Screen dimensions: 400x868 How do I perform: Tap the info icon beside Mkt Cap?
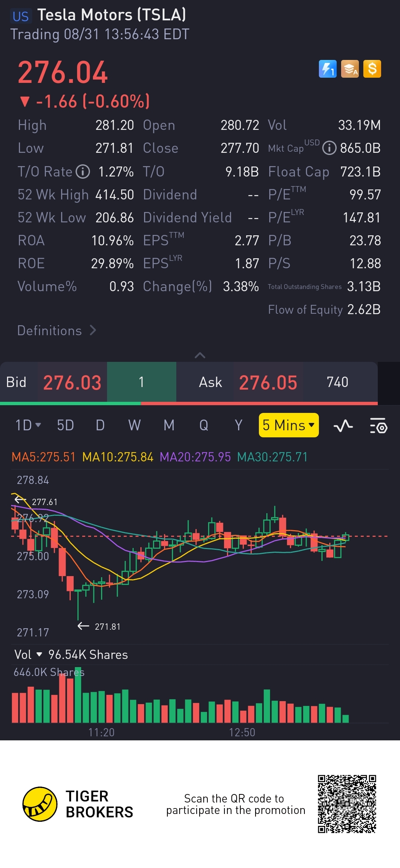click(329, 148)
